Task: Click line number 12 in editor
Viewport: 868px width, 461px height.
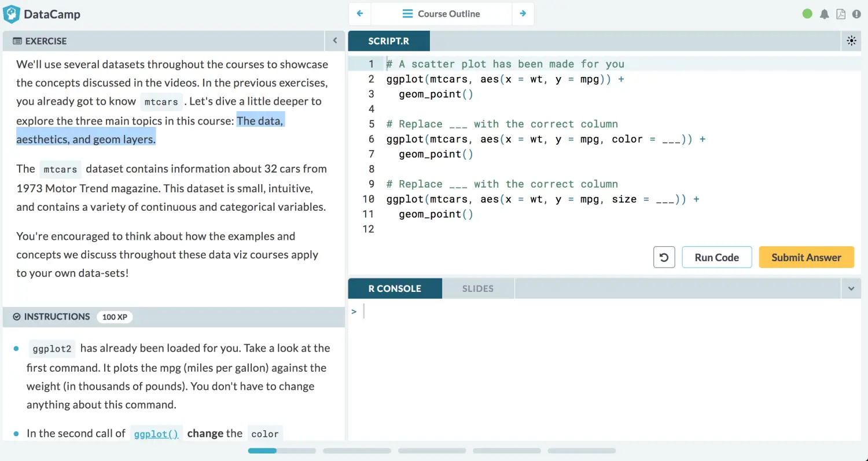Action: tap(369, 229)
